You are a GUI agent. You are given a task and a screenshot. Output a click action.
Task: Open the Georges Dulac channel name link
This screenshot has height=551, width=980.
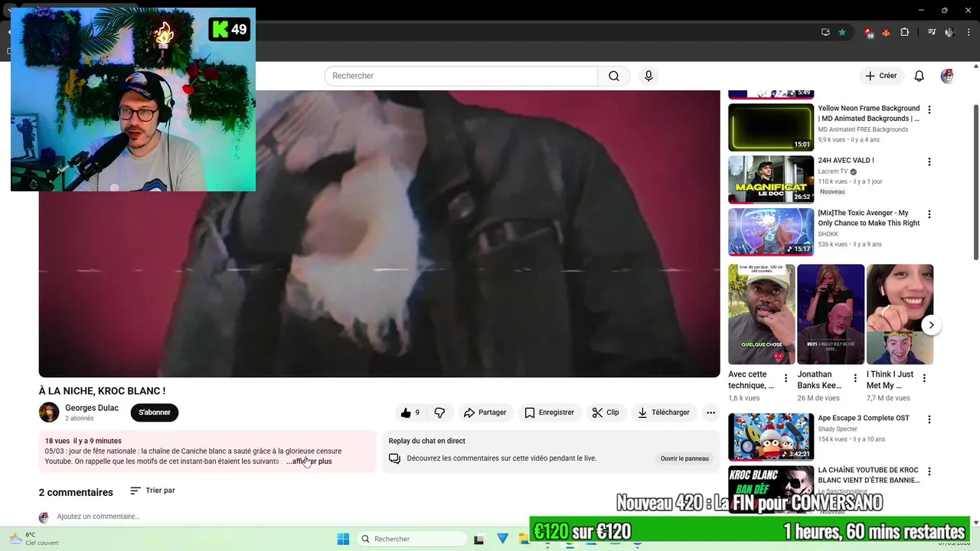[x=92, y=408]
